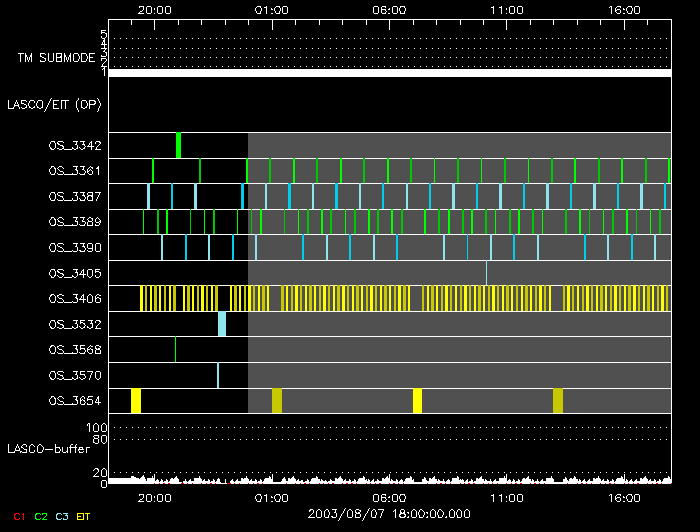Image resolution: width=700 pixels, height=532 pixels.
Task: Click the LASCO/EIT (DP) label
Action: (54, 104)
